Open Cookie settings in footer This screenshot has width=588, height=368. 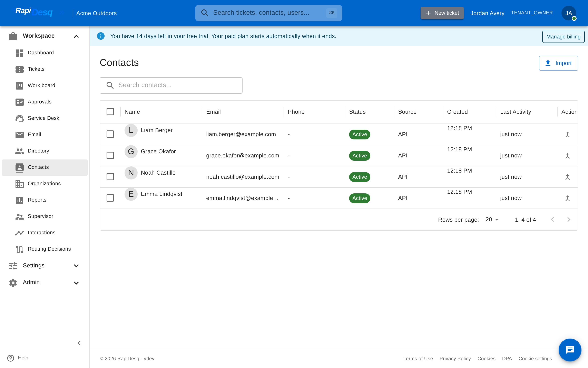[x=535, y=359]
